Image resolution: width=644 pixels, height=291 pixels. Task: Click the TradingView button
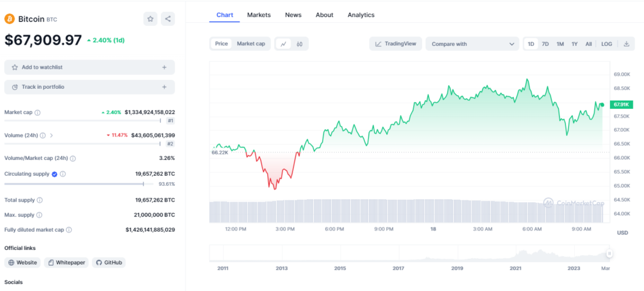(x=395, y=44)
